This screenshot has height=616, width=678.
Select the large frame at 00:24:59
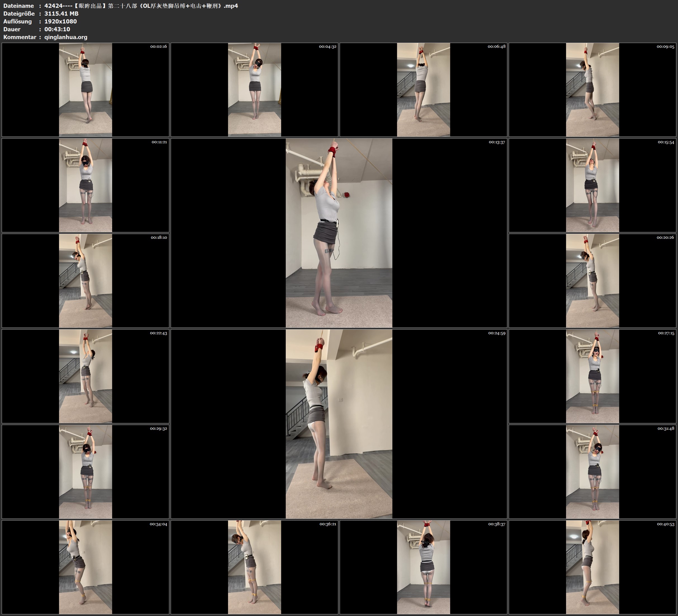coord(339,424)
